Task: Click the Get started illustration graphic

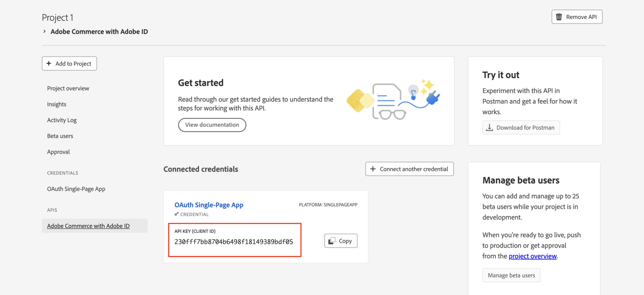Action: coord(393,100)
